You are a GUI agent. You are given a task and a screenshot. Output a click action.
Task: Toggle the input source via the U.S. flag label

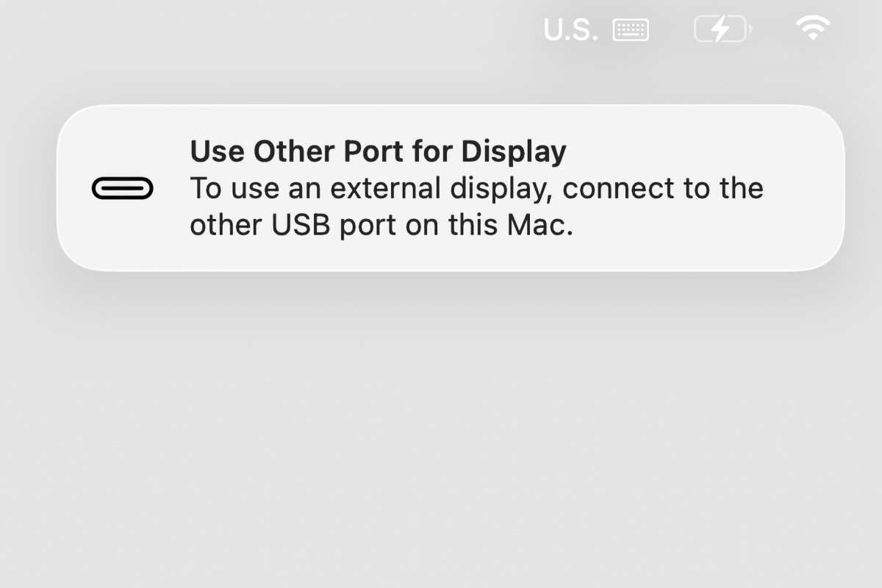coord(570,29)
